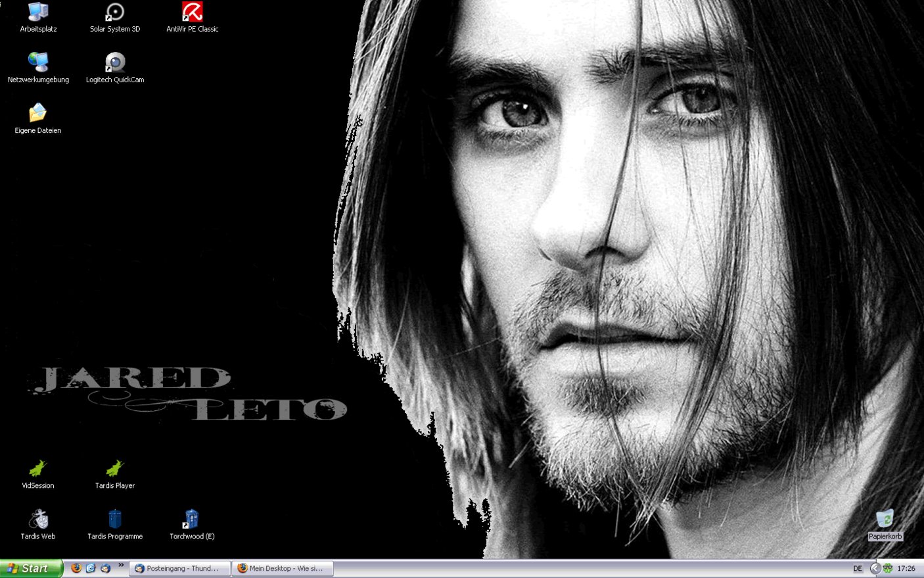
Task: Launch Thunderbird from the quick launch bar
Action: 105,568
